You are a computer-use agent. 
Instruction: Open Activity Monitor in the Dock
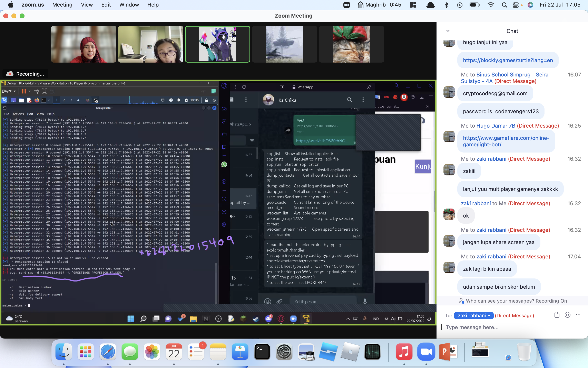(x=372, y=352)
